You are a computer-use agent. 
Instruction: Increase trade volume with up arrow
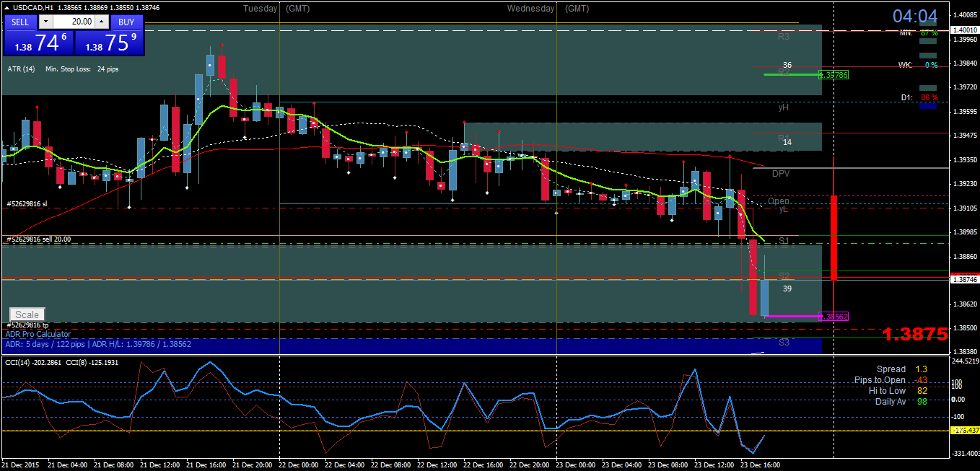(x=101, y=22)
